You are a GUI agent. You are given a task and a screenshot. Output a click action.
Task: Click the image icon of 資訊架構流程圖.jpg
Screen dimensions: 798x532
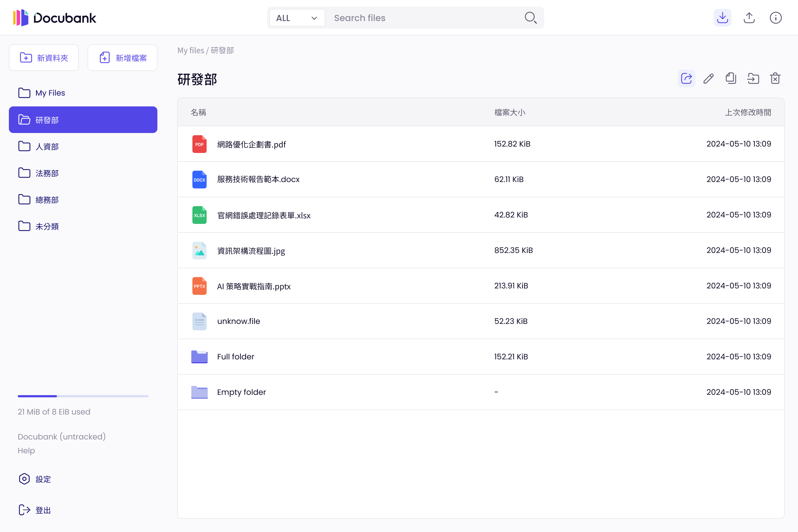[199, 250]
